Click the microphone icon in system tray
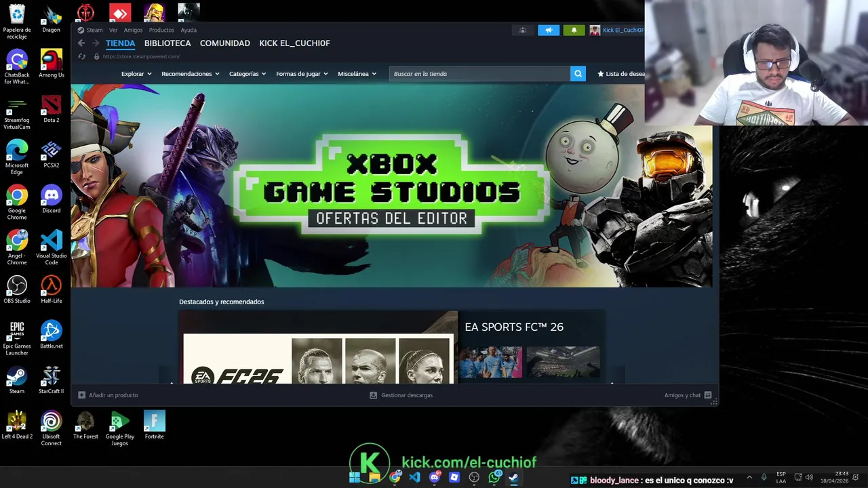Viewport: 868px width, 488px height. (764, 477)
